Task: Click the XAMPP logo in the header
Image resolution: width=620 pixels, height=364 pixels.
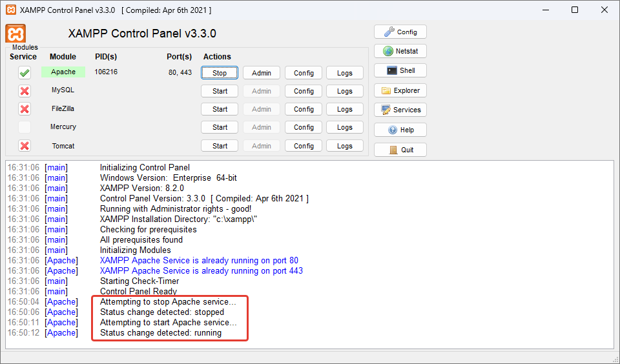Action: 15,33
